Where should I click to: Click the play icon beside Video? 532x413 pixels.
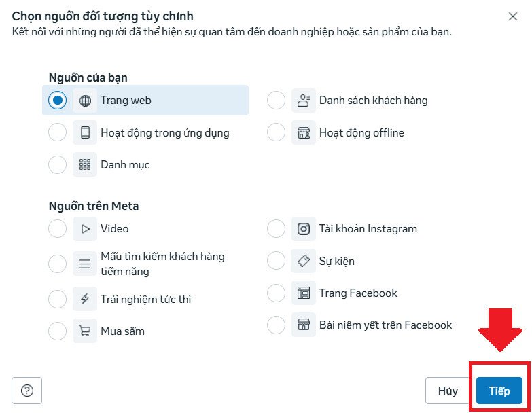coord(85,229)
